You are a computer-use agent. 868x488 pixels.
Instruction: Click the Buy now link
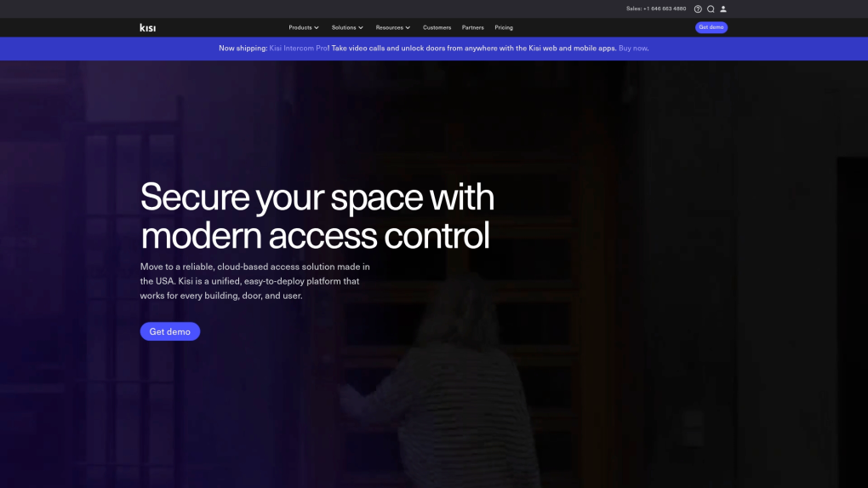(x=633, y=49)
